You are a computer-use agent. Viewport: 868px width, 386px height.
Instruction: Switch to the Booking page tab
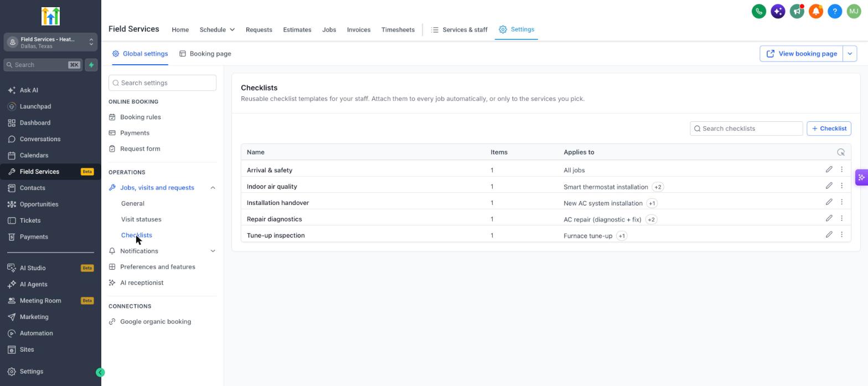pos(205,54)
